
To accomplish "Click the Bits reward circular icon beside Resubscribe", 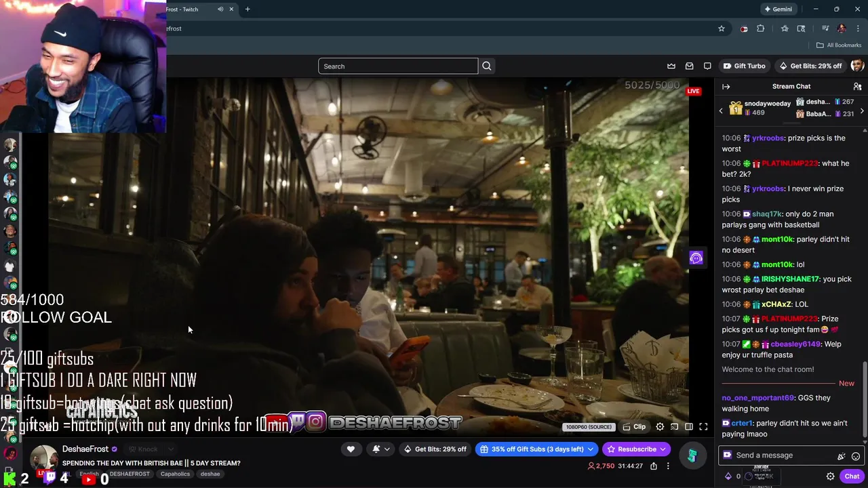I will click(692, 457).
